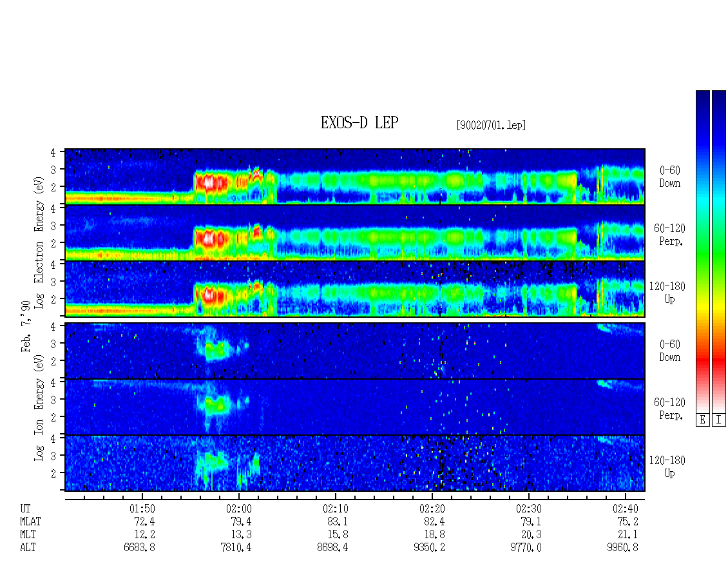Click the MLAT row label

pos(30,521)
